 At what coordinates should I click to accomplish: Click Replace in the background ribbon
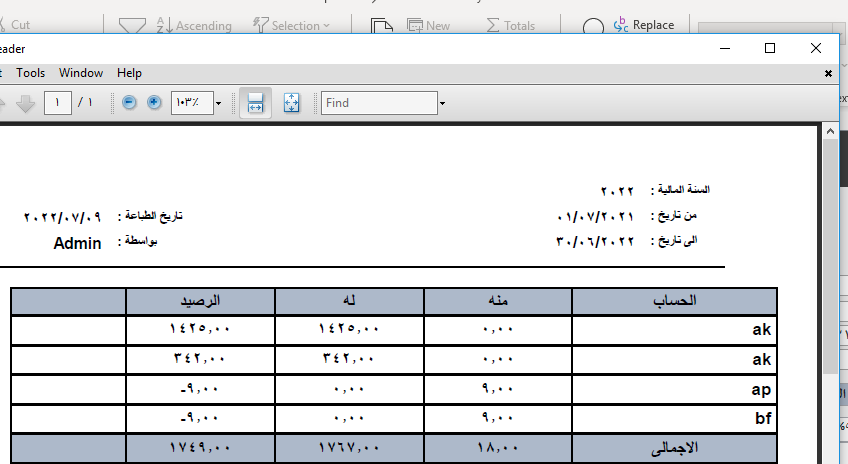pyautogui.click(x=644, y=25)
